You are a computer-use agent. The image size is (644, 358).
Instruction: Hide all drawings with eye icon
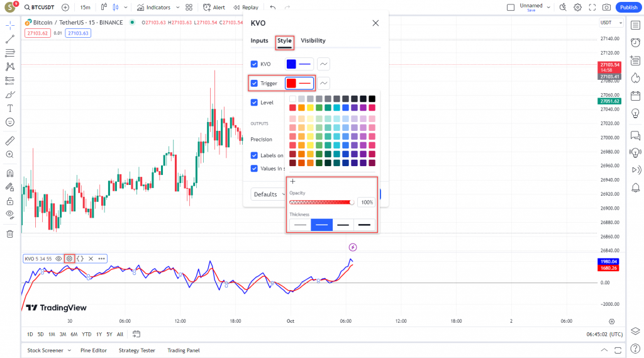click(x=10, y=215)
